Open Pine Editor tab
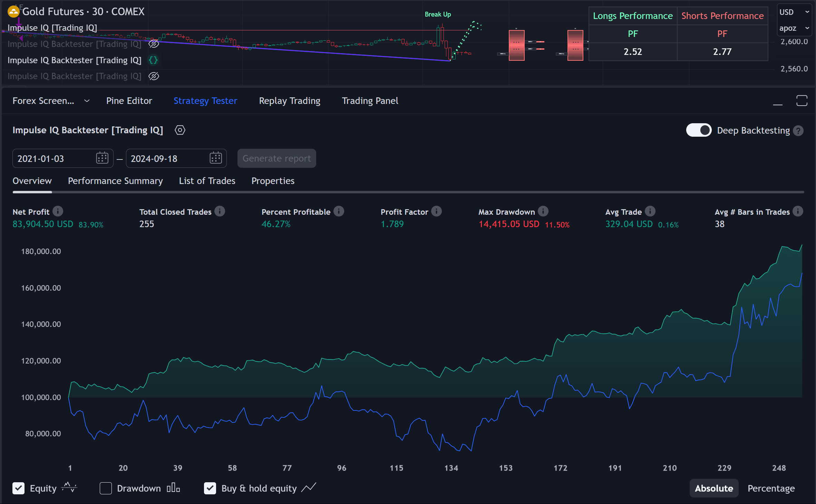The height and width of the screenshot is (504, 816). coord(129,101)
